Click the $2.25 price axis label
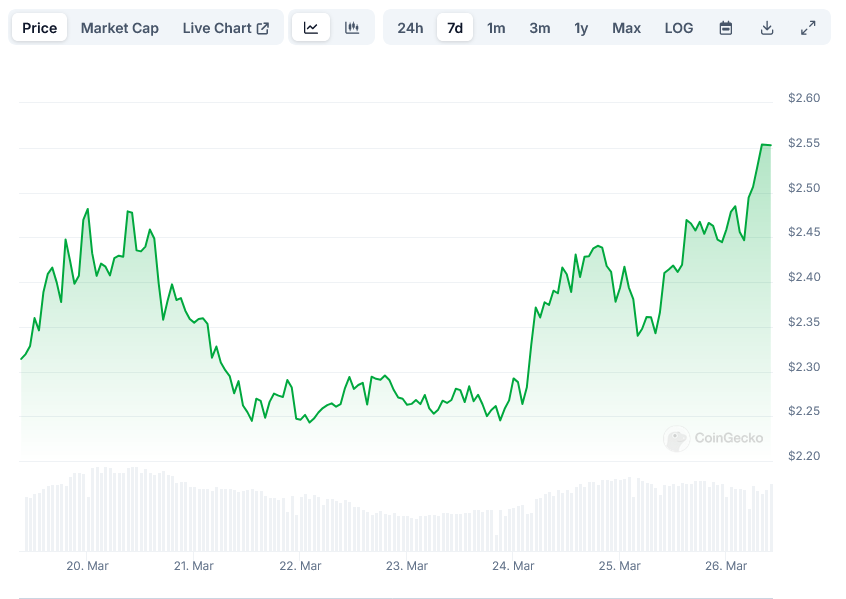Image resolution: width=846 pixels, height=599 pixels. pyautogui.click(x=804, y=411)
